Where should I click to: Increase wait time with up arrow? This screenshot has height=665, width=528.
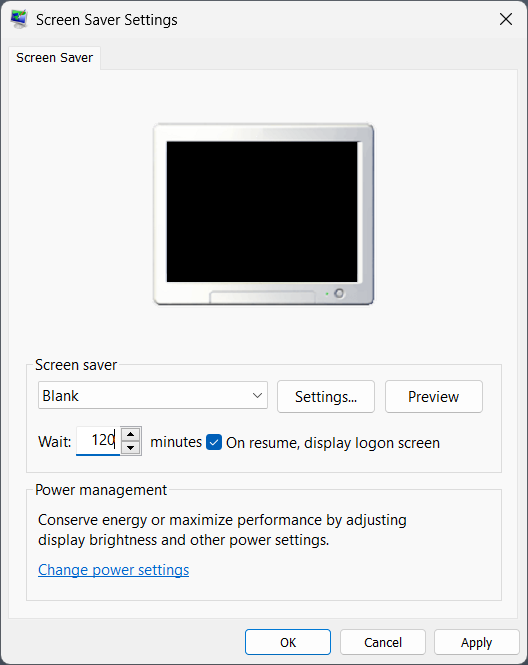131,434
